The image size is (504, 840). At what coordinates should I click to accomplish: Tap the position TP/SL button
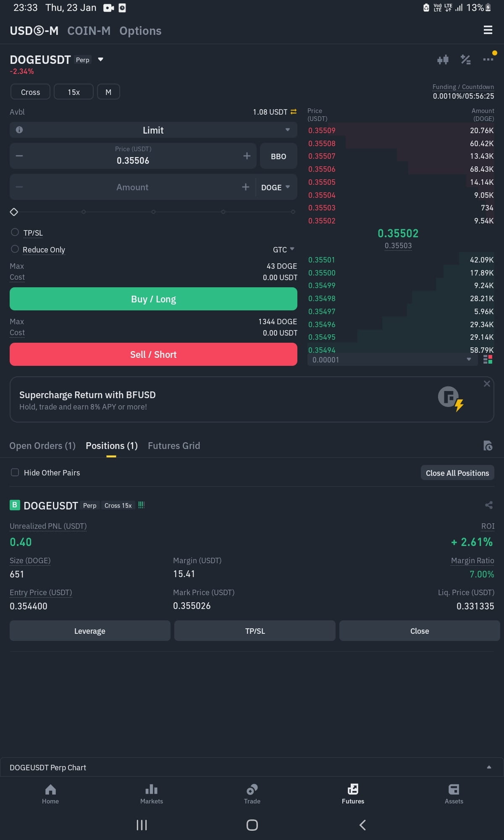(x=255, y=631)
